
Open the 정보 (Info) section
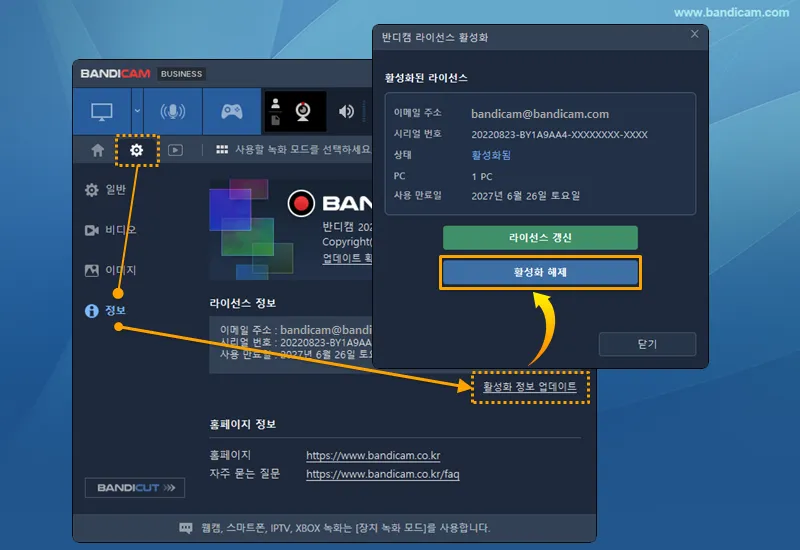105,310
